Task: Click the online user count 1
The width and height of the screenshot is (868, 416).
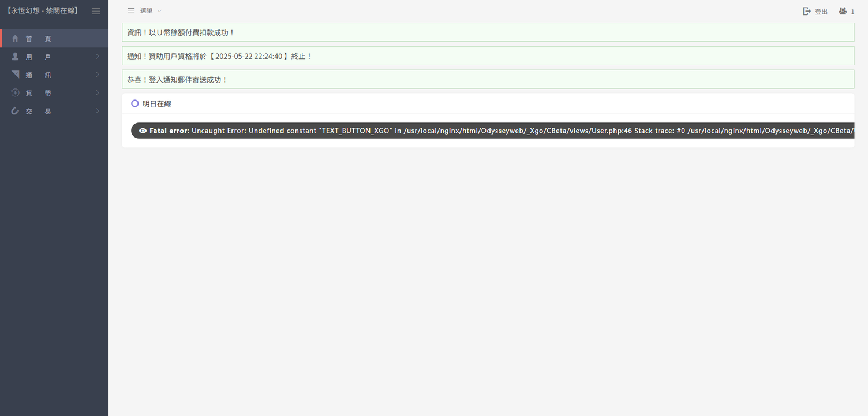Action: (x=853, y=12)
